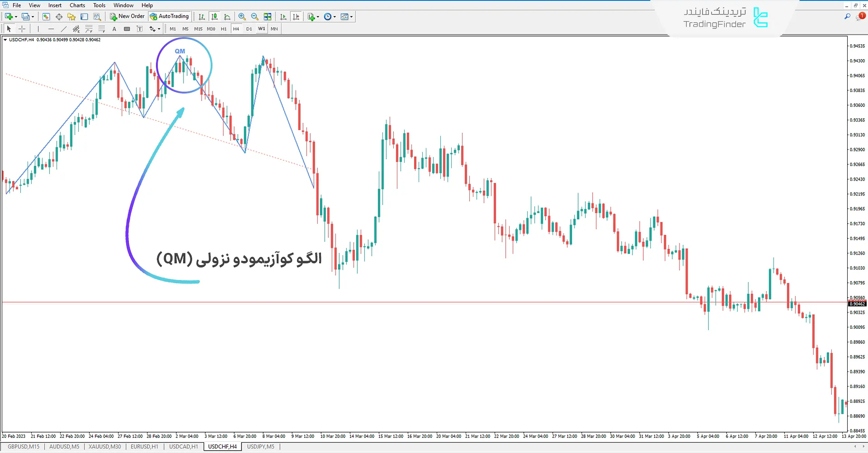Switch chart to candlesticks mode
868x453 pixels.
[x=214, y=17]
